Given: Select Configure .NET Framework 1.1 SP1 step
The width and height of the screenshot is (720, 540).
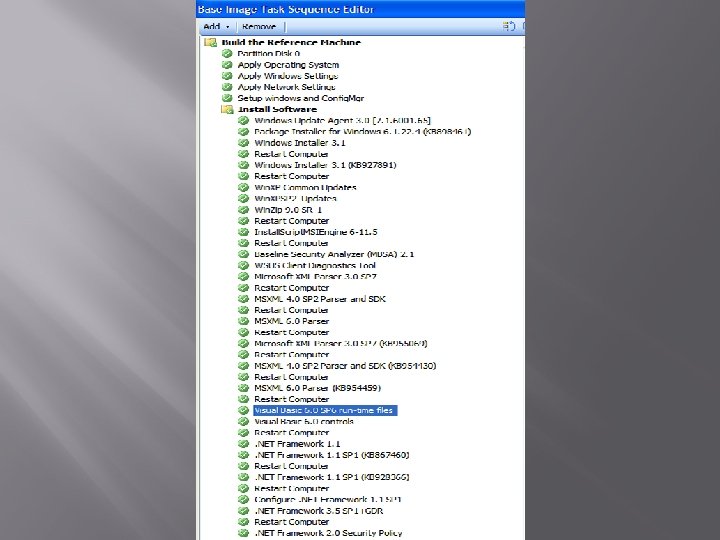Looking at the screenshot, I should tap(328, 500).
